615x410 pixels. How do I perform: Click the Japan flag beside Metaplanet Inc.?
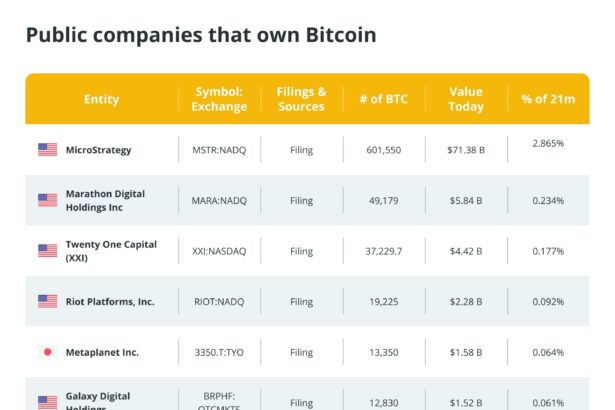pos(47,352)
